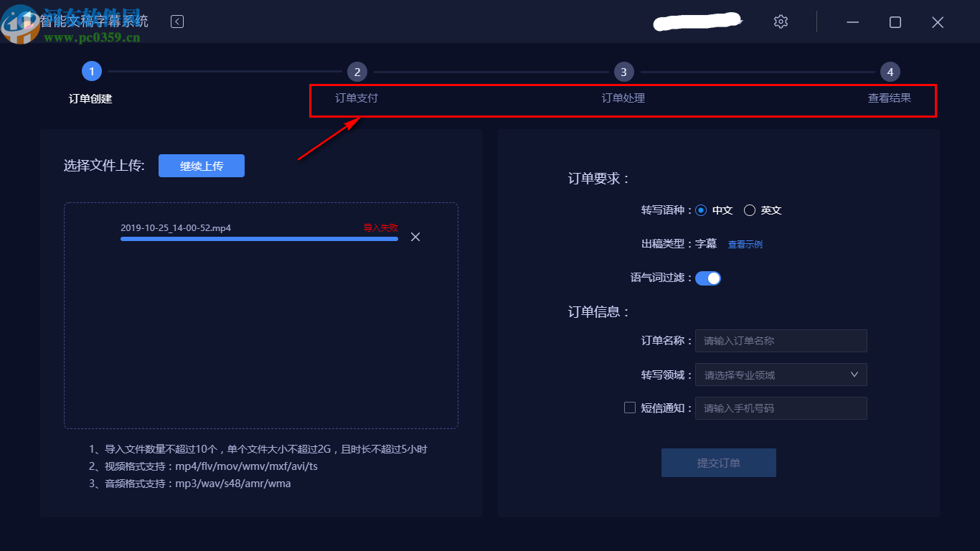Viewport: 980px width, 551px height.
Task: Switch to the 查看结果 step label
Action: tap(890, 98)
